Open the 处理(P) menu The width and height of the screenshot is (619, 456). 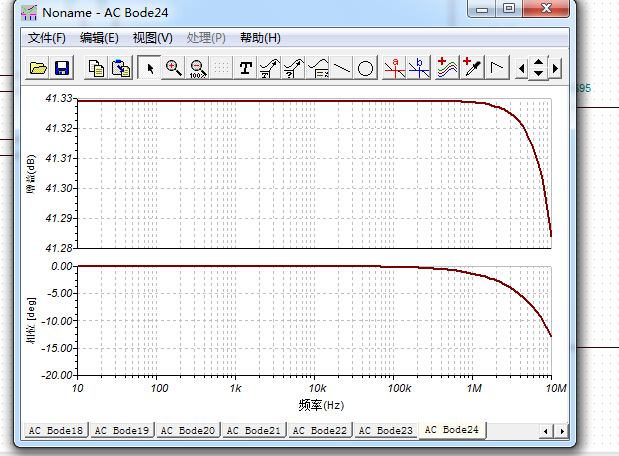pyautogui.click(x=206, y=38)
